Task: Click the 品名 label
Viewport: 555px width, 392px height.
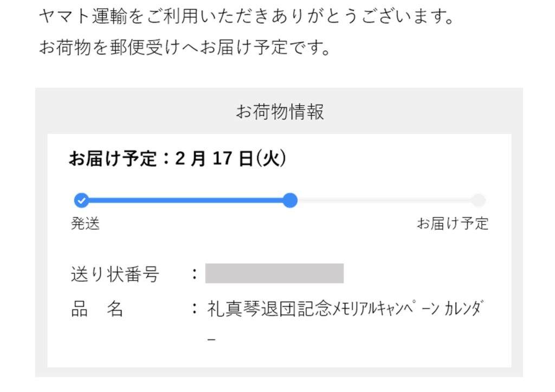Action: [x=98, y=309]
